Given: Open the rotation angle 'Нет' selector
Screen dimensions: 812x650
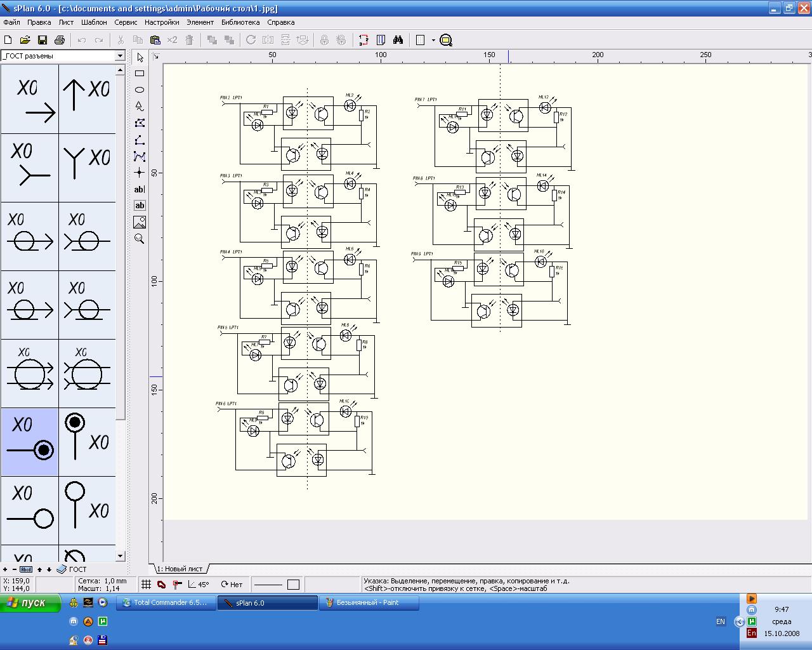Looking at the screenshot, I should (232, 585).
